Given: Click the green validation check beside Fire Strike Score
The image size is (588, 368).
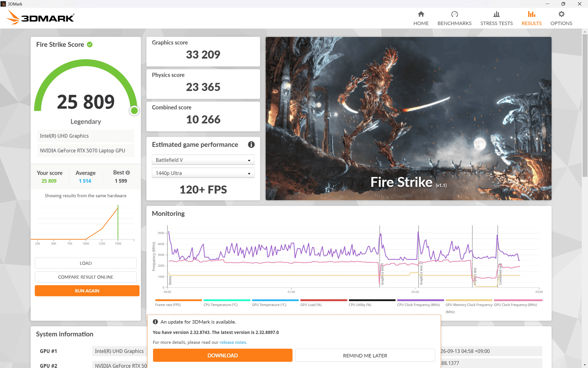Looking at the screenshot, I should [90, 45].
